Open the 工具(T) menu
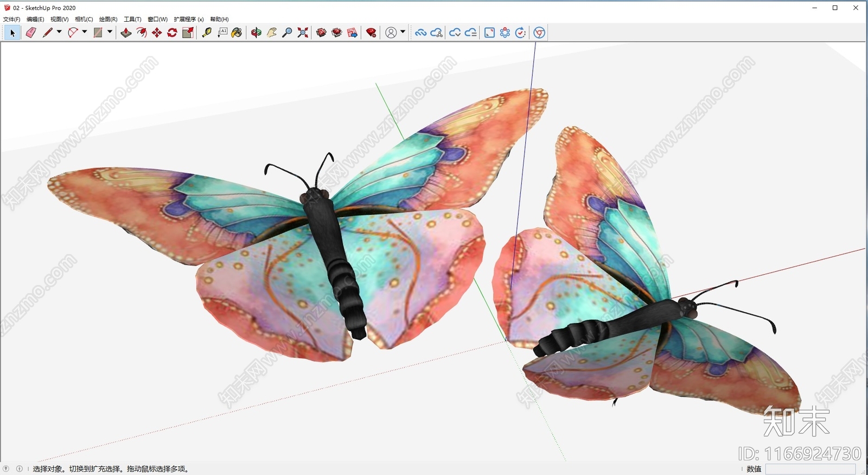The height and width of the screenshot is (475, 868). tap(132, 19)
